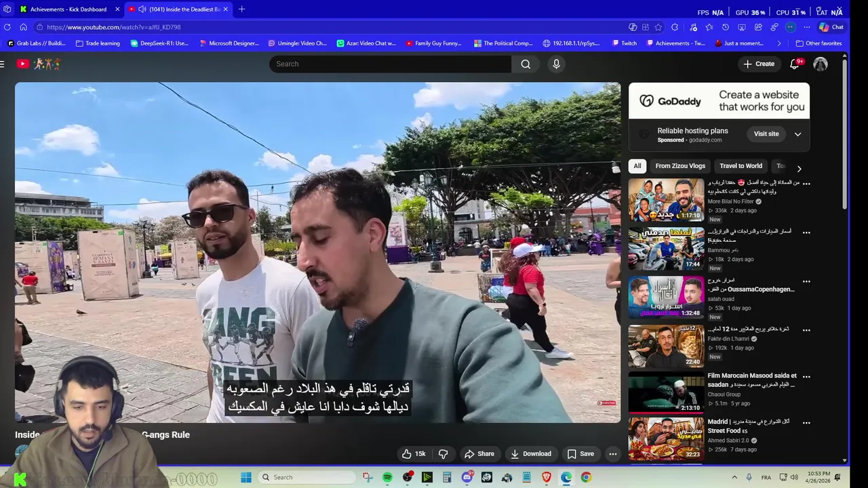868x488 pixels.
Task: Open more actions ellipsis below video
Action: click(x=612, y=454)
